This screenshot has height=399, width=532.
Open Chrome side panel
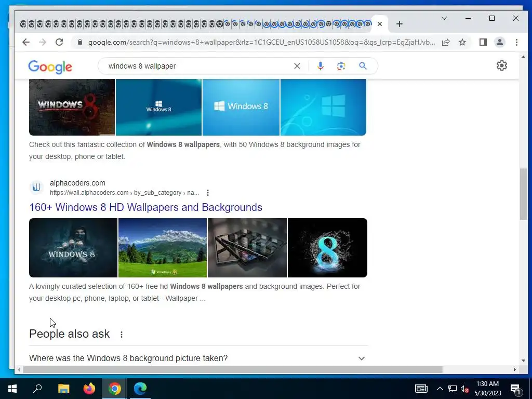pyautogui.click(x=483, y=42)
